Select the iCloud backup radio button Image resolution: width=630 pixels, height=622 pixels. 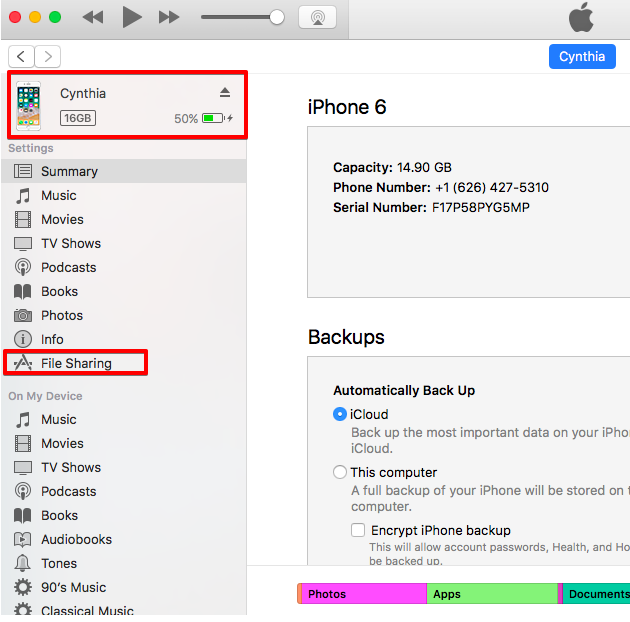(340, 414)
